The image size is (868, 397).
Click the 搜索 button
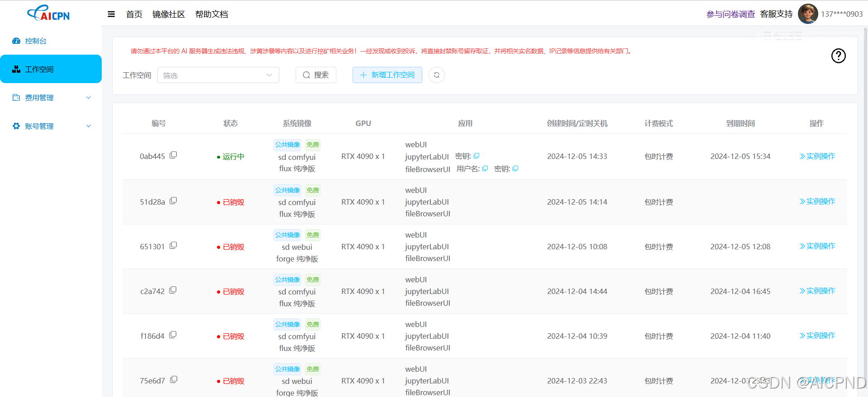pyautogui.click(x=316, y=75)
